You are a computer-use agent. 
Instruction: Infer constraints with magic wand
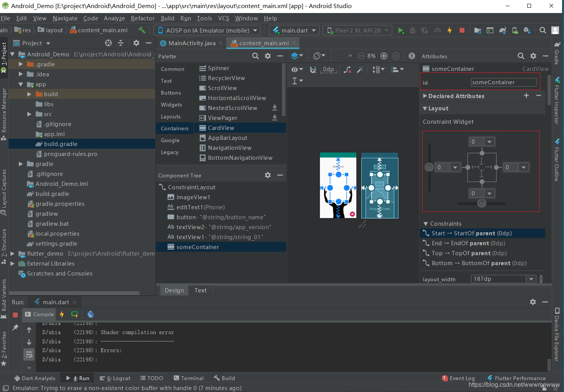coord(360,69)
